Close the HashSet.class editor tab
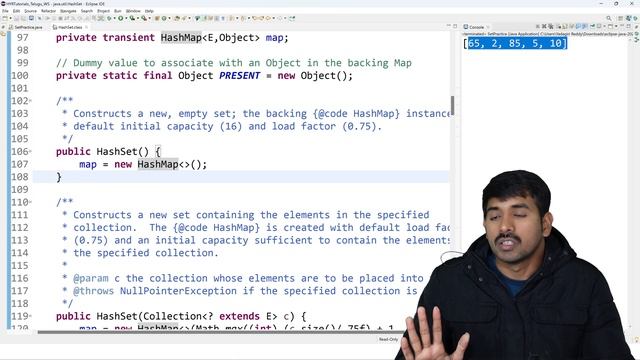The width and height of the screenshot is (640, 360). pyautogui.click(x=87, y=27)
